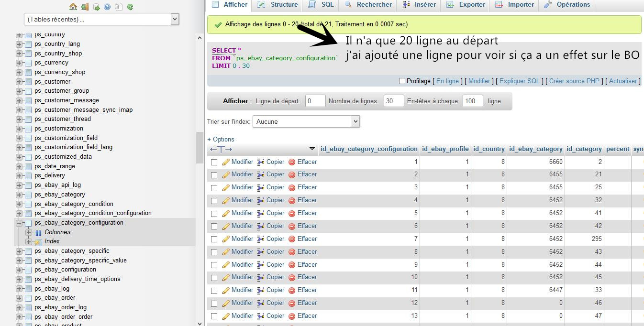Check the row 6 selection box
Viewport: 644px width, 326px height.
pos(214,226)
